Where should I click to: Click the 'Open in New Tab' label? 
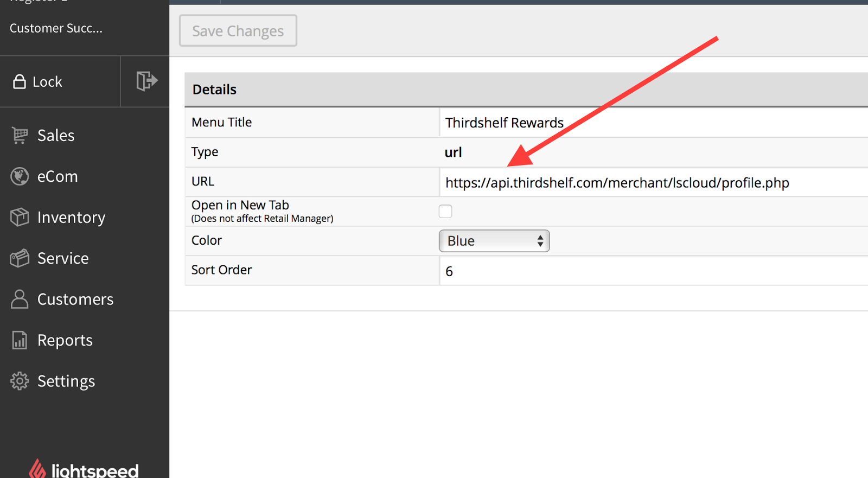point(240,205)
